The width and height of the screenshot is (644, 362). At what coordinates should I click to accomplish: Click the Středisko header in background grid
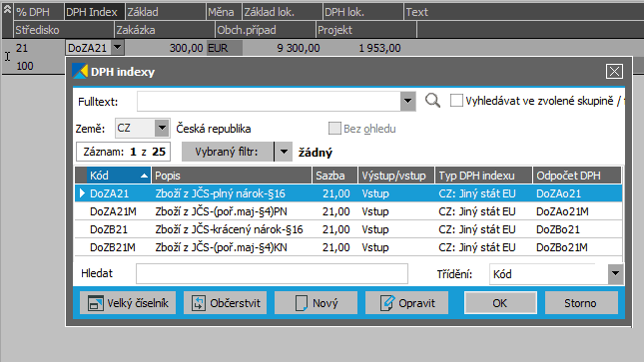63,30
